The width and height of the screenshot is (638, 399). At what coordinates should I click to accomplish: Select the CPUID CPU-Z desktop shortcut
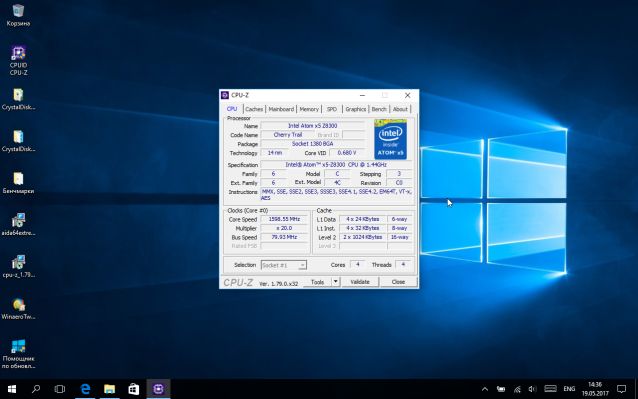(x=18, y=61)
